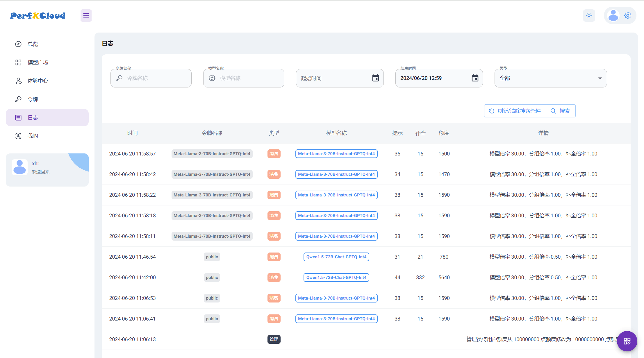Click timestamp 2024-06-20 11:42:00

pos(132,278)
